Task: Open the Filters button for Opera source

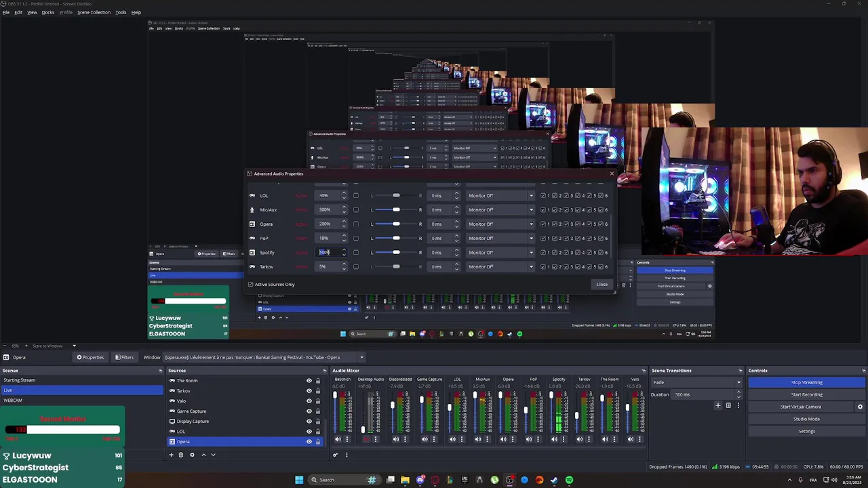Action: 124,357
